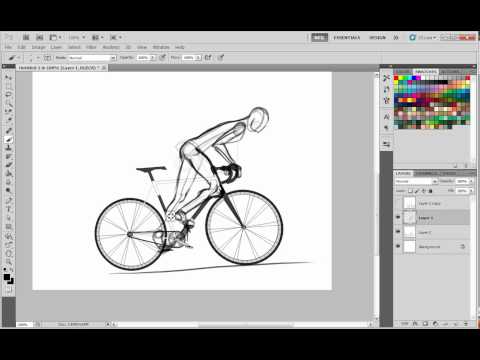Select the Move tool
480x360 pixels.
click(8, 77)
